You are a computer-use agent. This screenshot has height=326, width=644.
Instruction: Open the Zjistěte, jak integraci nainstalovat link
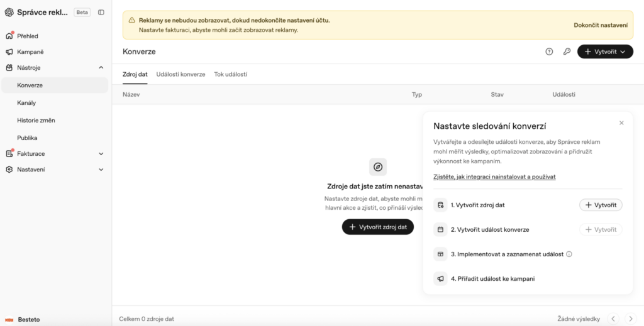click(494, 177)
